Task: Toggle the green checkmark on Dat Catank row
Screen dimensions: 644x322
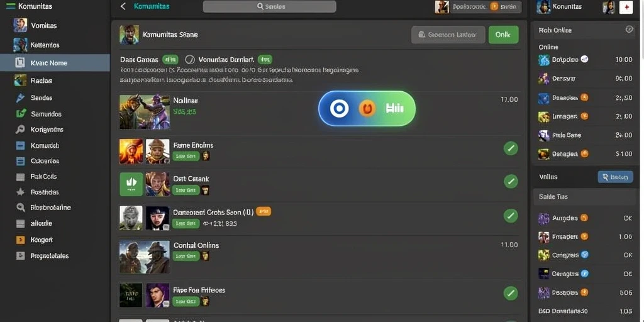Action: [511, 181]
